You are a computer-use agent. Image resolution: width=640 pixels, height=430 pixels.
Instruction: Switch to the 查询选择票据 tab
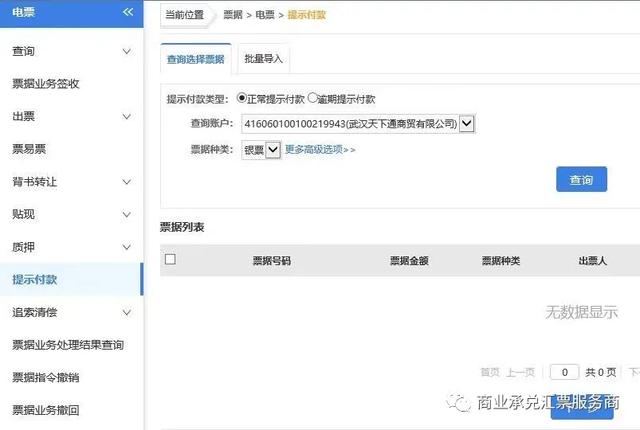coord(196,59)
